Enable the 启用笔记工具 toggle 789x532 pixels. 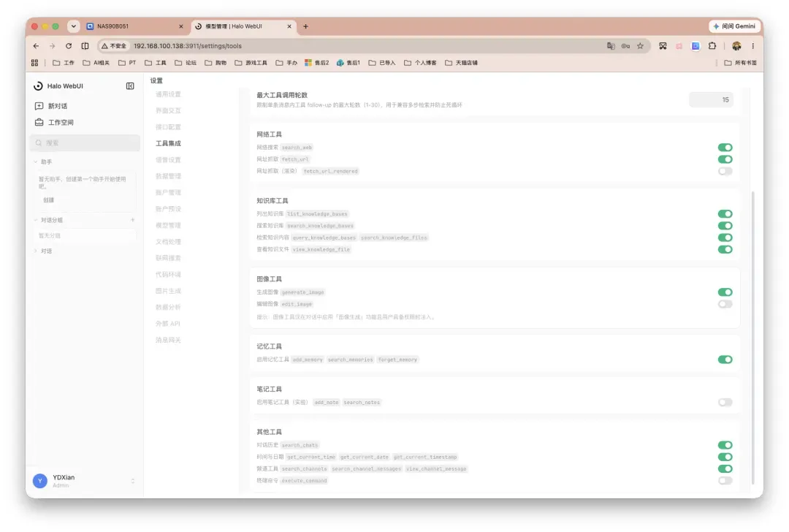tap(725, 402)
